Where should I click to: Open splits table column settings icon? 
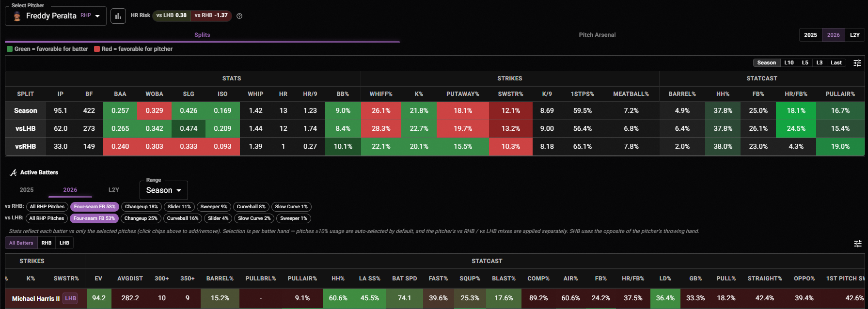tap(857, 63)
